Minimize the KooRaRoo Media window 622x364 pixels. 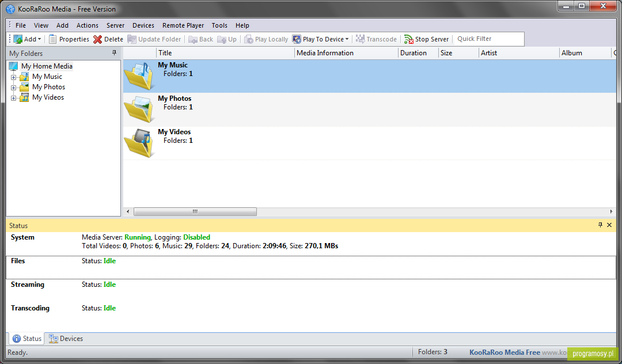[567, 6]
